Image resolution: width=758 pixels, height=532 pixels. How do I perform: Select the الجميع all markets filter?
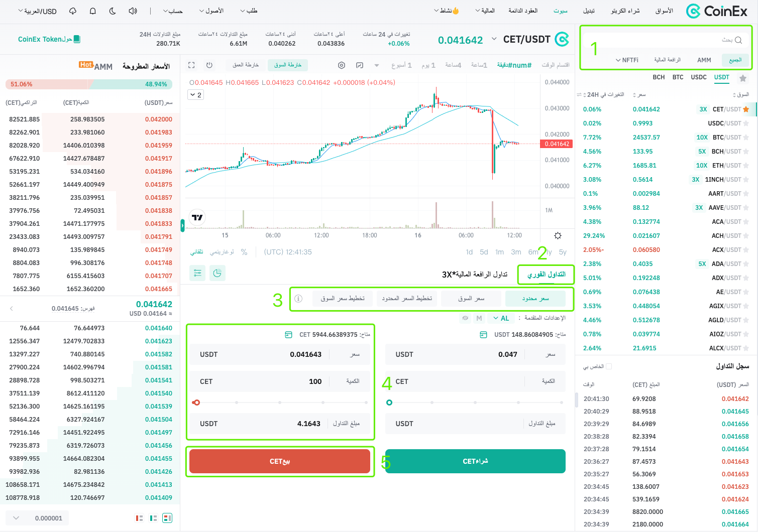coord(735,60)
